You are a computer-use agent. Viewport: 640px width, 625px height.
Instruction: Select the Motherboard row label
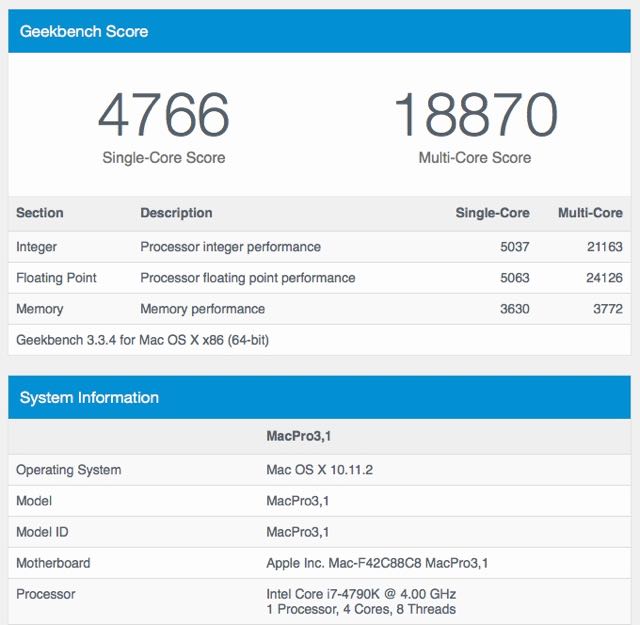[53, 563]
